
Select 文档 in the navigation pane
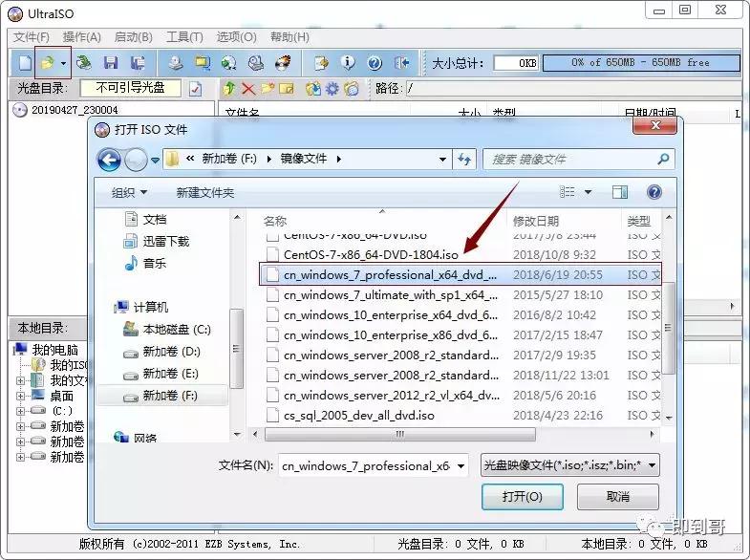tap(155, 219)
